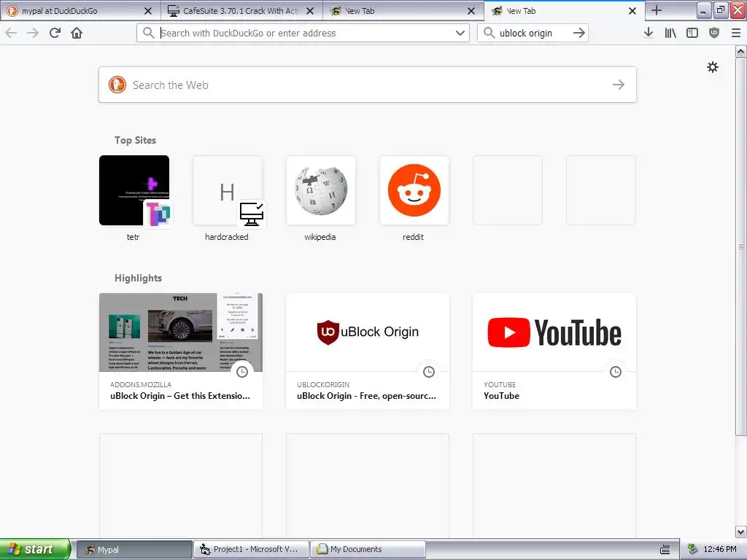747x560 pixels.
Task: Click the history clock on uBlockOrigin card
Action: point(429,371)
